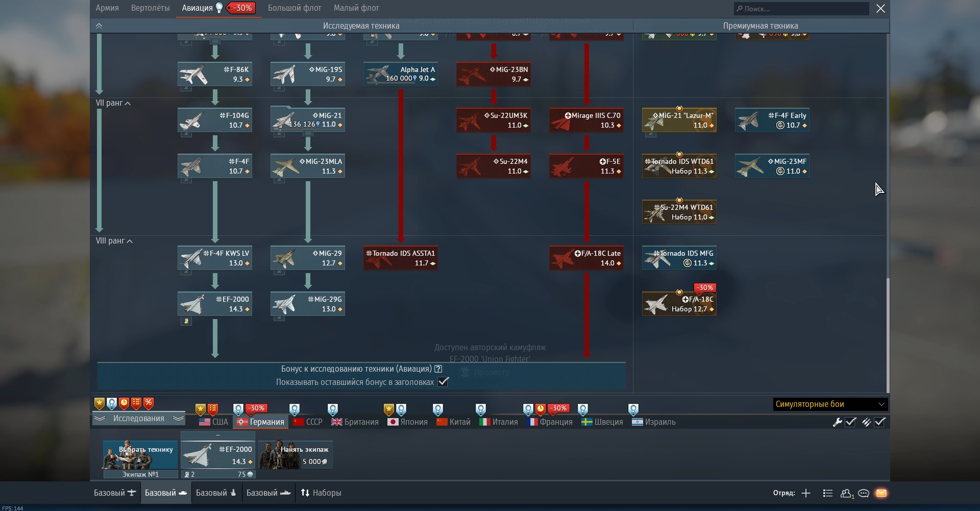Open the chat speech bubble icon
This screenshot has height=511, width=980.
864,493
